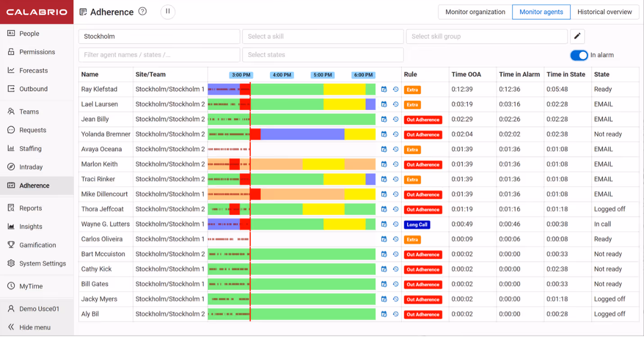Open calendar schedule icon for Lael Laursen
This screenshot has width=644, height=338.
coord(384,104)
